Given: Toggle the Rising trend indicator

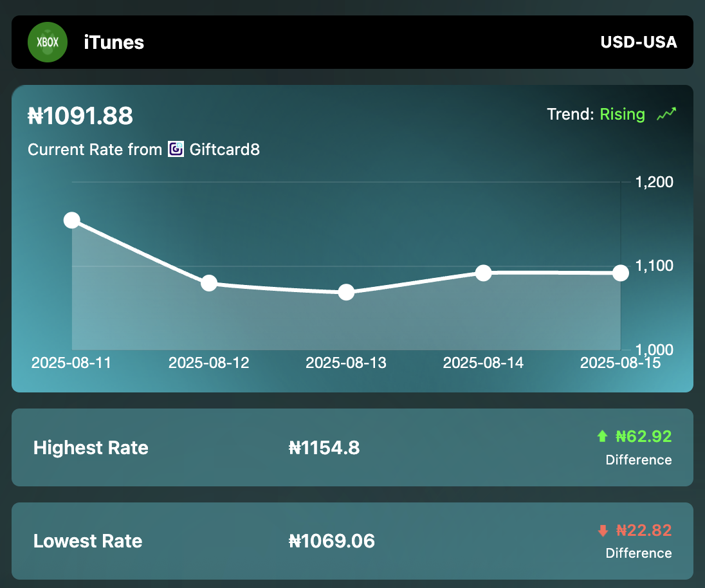Looking at the screenshot, I should pyautogui.click(x=621, y=114).
